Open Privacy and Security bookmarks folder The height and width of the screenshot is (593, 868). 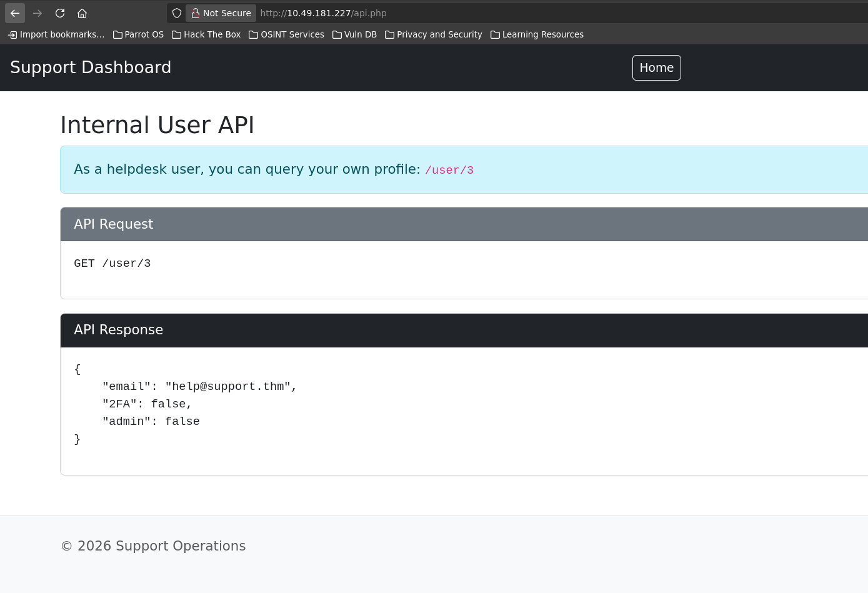coord(434,34)
